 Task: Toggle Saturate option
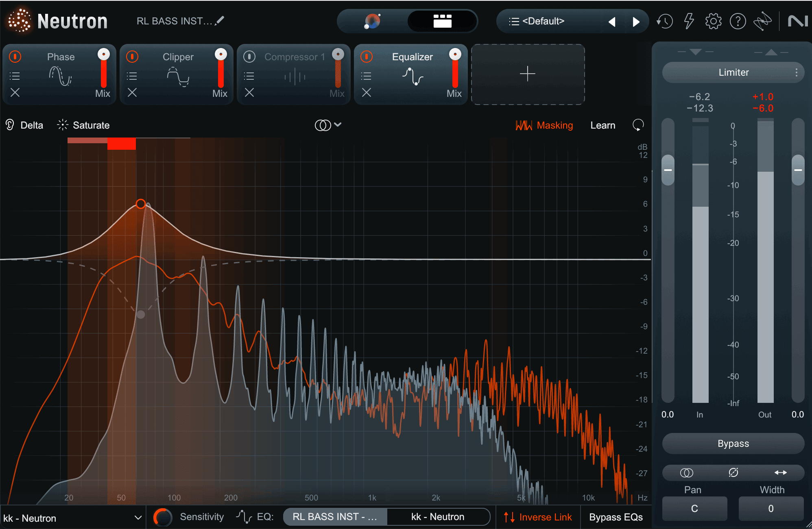point(83,125)
